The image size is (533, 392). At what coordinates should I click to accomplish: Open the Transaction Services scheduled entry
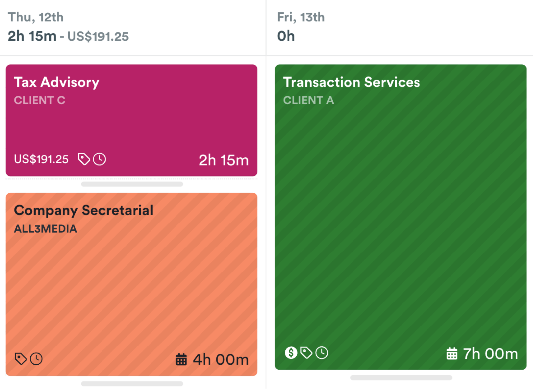tap(401, 216)
